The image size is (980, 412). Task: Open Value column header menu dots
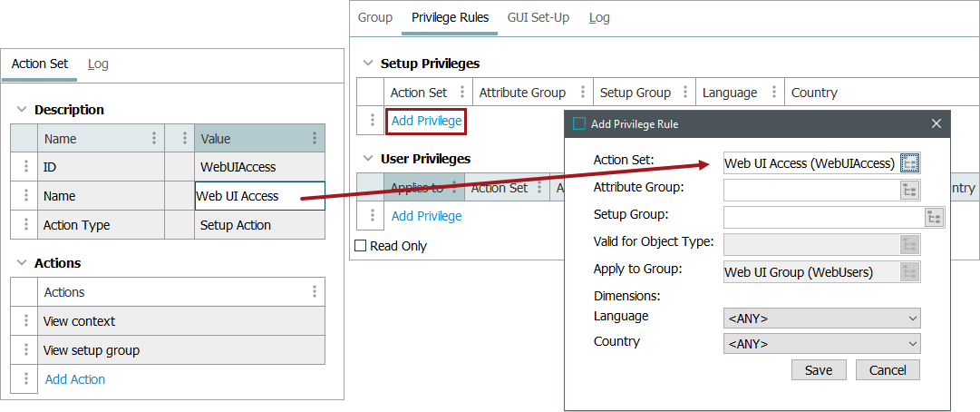(x=315, y=139)
